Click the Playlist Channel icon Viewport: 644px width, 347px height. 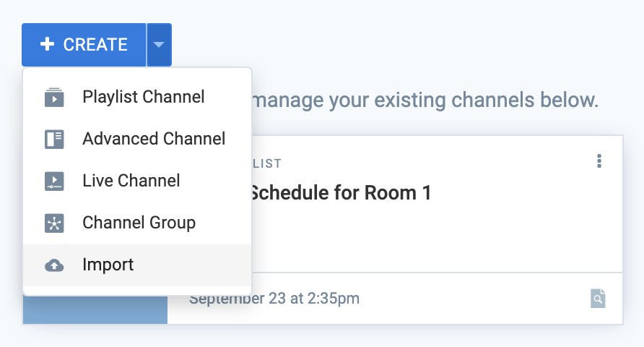point(54,98)
